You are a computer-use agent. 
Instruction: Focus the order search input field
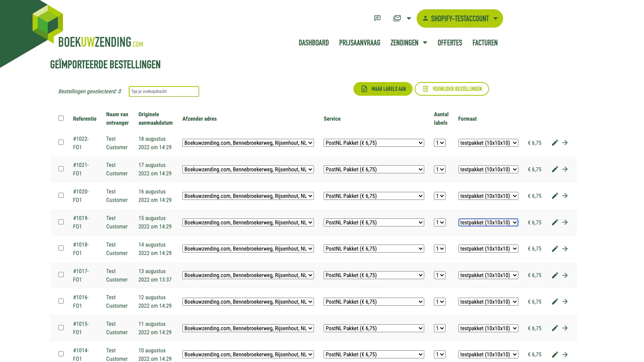click(x=164, y=92)
